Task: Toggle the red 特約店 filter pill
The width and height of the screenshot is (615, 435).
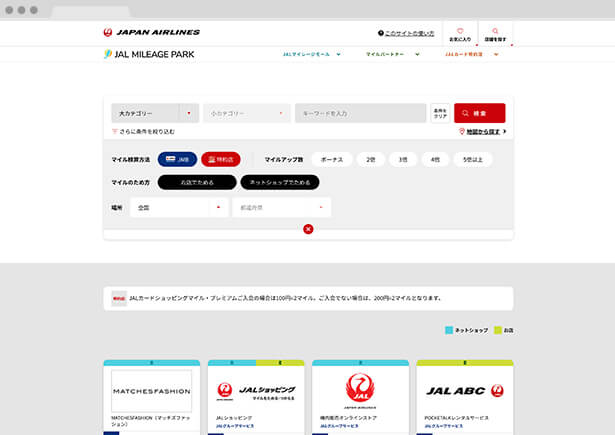Action: click(221, 159)
